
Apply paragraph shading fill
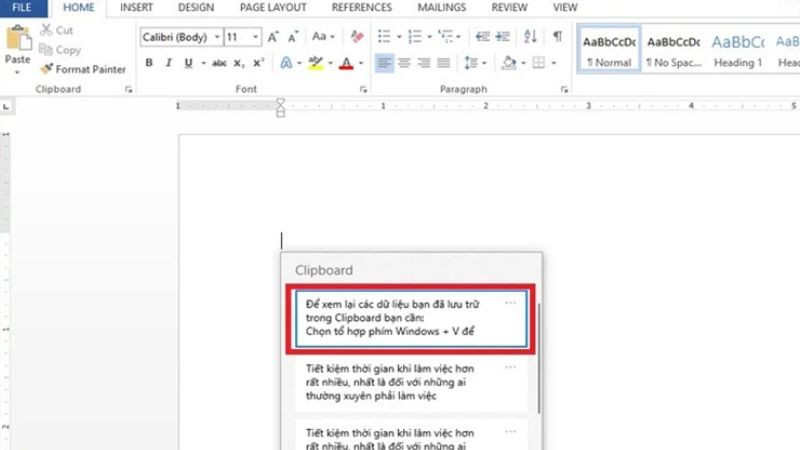coord(509,63)
